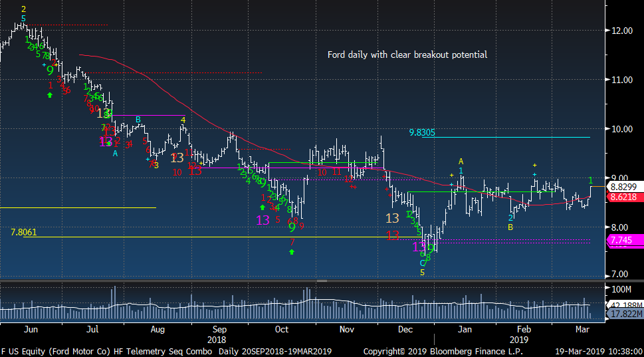The height and width of the screenshot is (357, 644).
Task: Click the cyan A label in late July
Action: (115, 153)
